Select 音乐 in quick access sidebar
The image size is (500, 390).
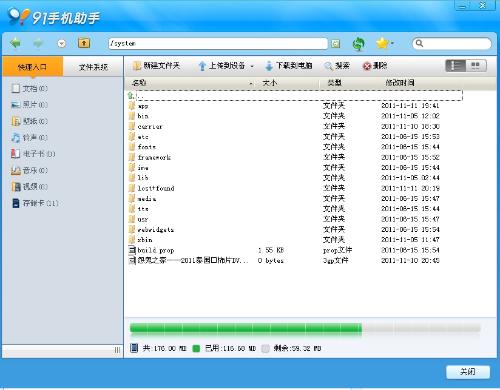29,170
